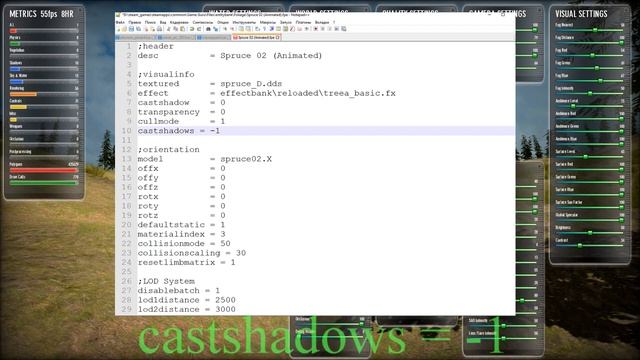Click the 'collisionmode = 50' line
Screen dimensions: 640x360
click(184, 243)
